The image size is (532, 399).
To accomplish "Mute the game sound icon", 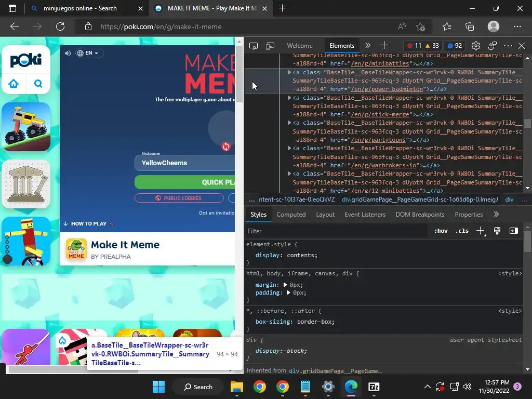I will [68, 54].
